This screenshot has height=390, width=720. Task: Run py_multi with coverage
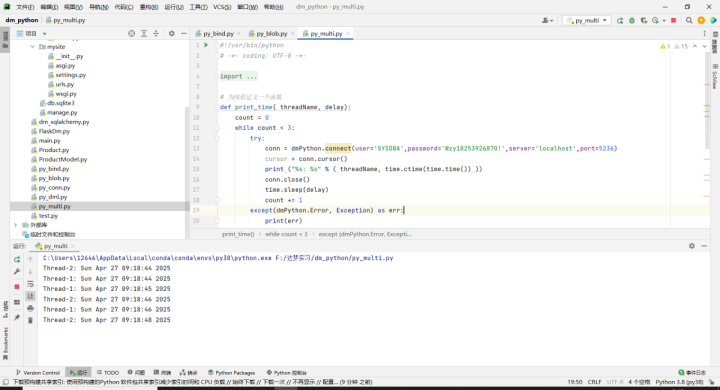644,20
